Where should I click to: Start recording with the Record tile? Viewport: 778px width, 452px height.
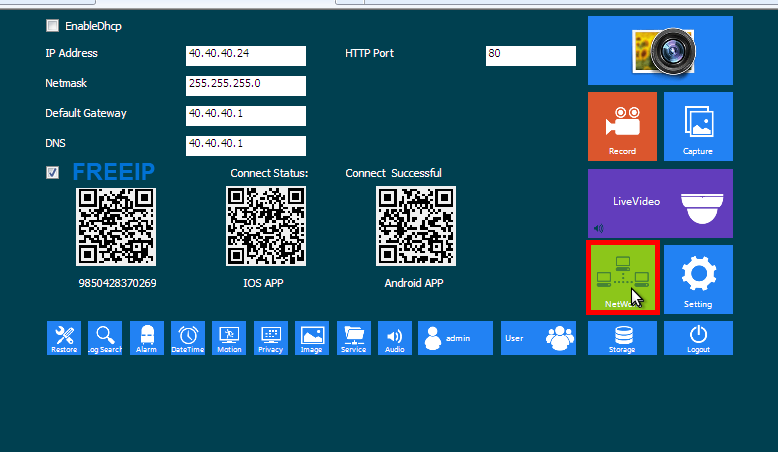coord(622,127)
